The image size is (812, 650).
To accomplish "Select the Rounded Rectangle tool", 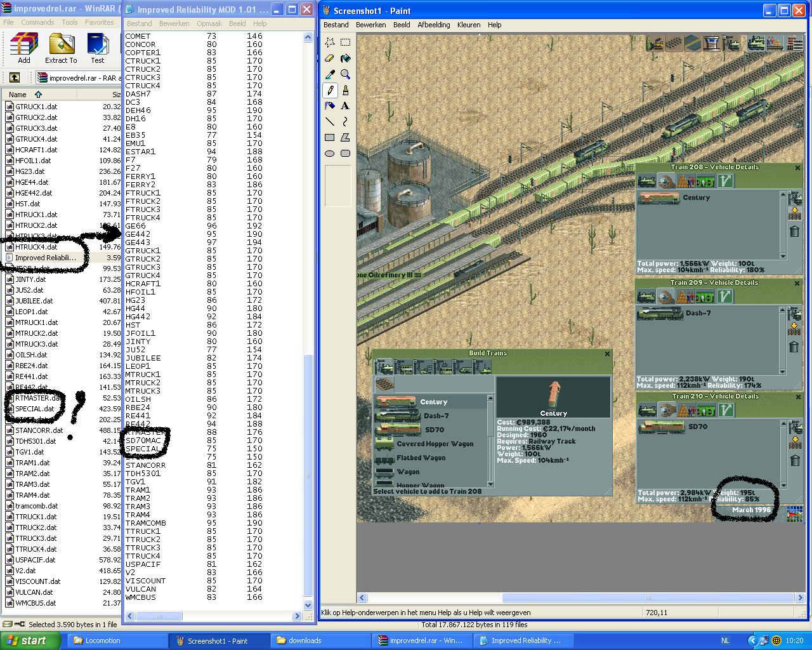I will (345, 153).
